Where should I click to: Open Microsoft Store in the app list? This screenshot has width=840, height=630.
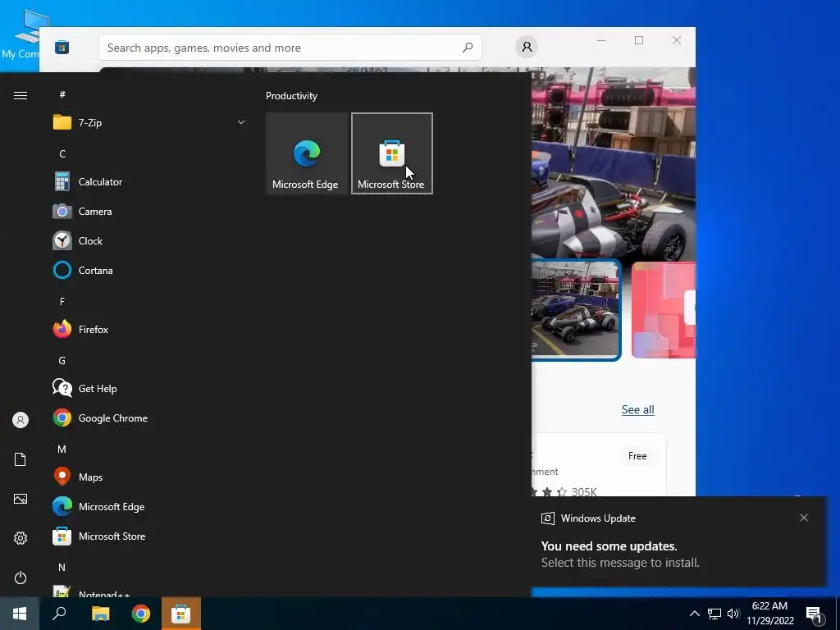149,536
